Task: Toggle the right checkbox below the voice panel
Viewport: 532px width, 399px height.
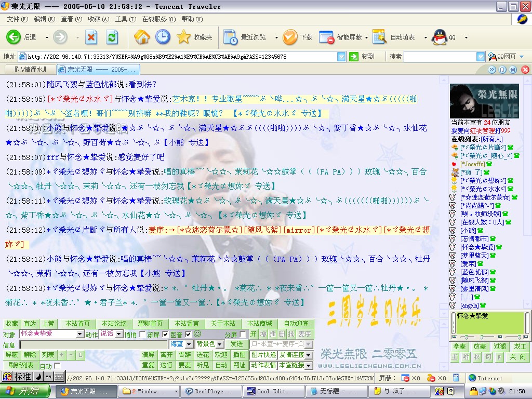Action: click(525, 337)
